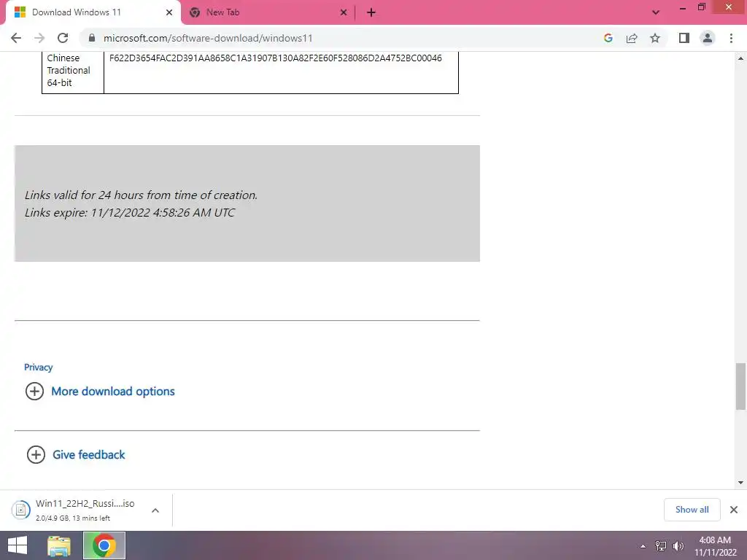The width and height of the screenshot is (747, 560).
Task: Open the Give feedback link
Action: [x=88, y=455]
